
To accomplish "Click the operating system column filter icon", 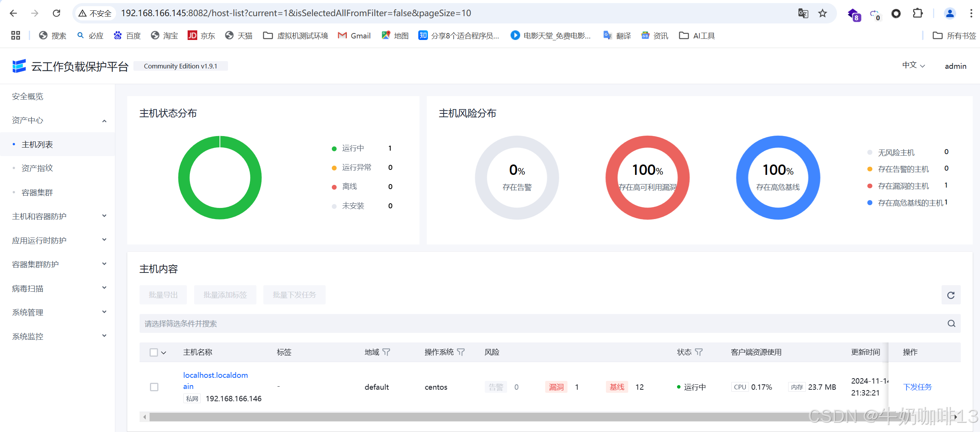I will click(x=461, y=352).
